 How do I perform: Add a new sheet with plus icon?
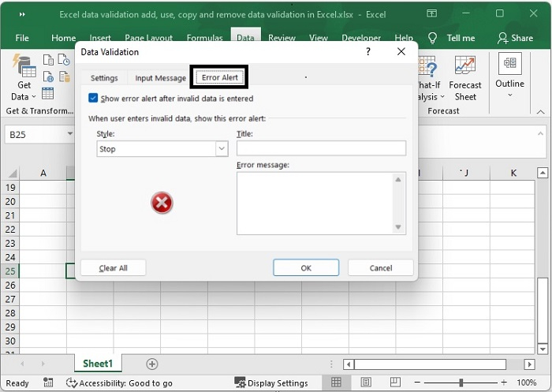click(x=152, y=364)
